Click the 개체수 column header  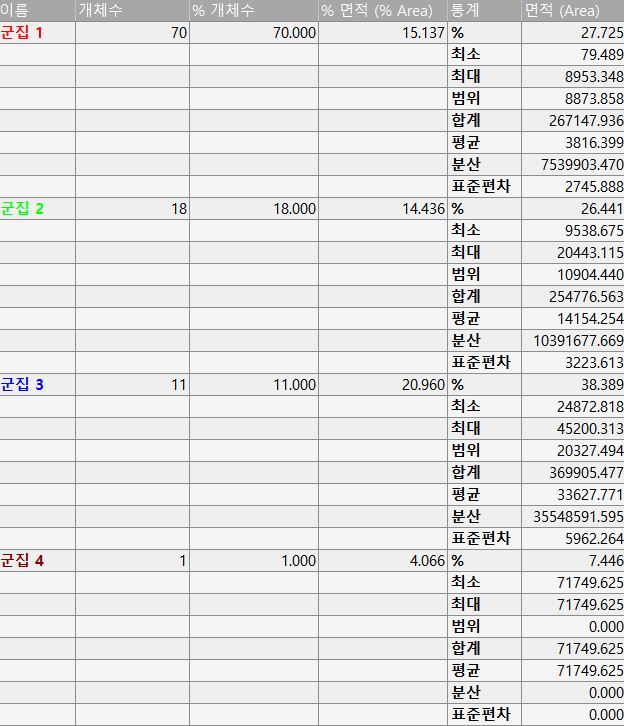pos(132,10)
